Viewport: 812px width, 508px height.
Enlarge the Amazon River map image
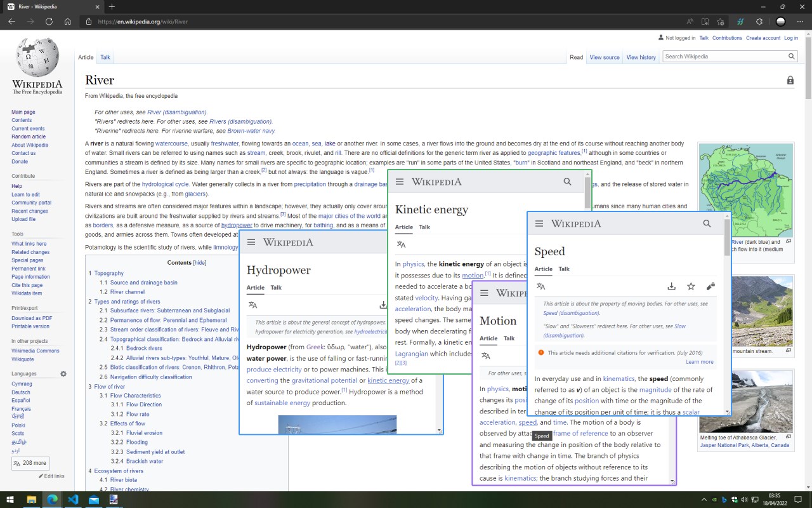(789, 241)
